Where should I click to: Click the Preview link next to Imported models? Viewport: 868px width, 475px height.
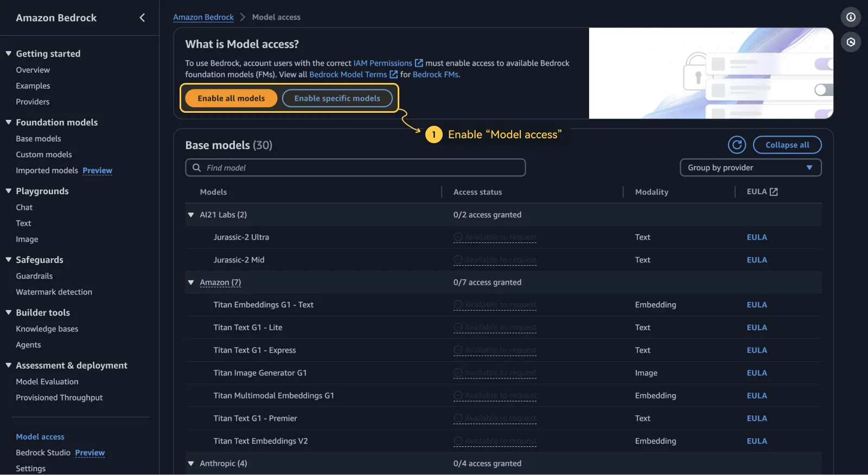click(97, 170)
